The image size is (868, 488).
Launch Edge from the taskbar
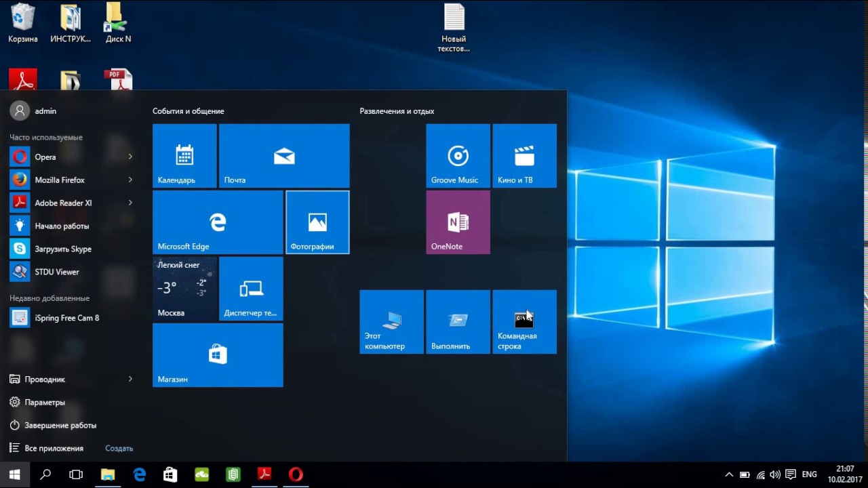139,474
